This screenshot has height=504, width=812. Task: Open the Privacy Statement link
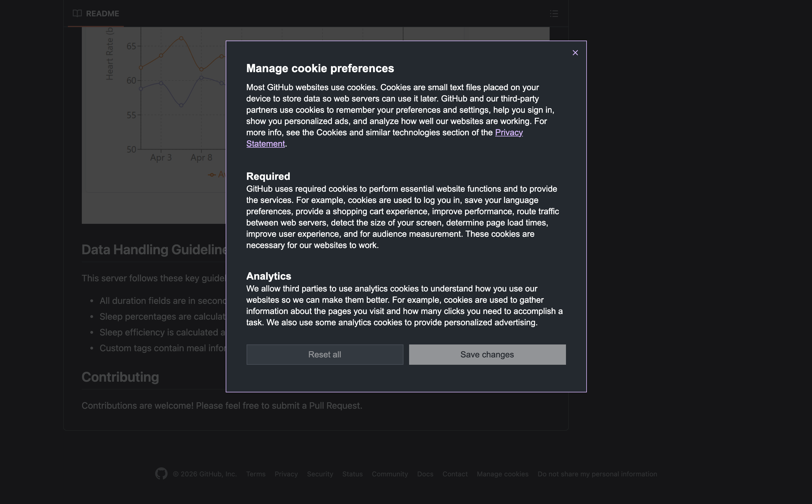(508, 133)
